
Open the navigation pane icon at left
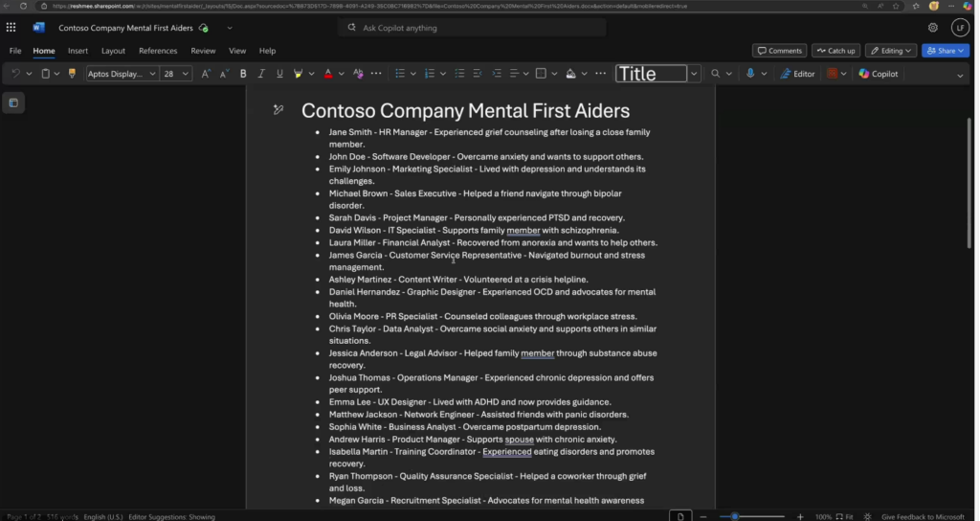click(13, 102)
